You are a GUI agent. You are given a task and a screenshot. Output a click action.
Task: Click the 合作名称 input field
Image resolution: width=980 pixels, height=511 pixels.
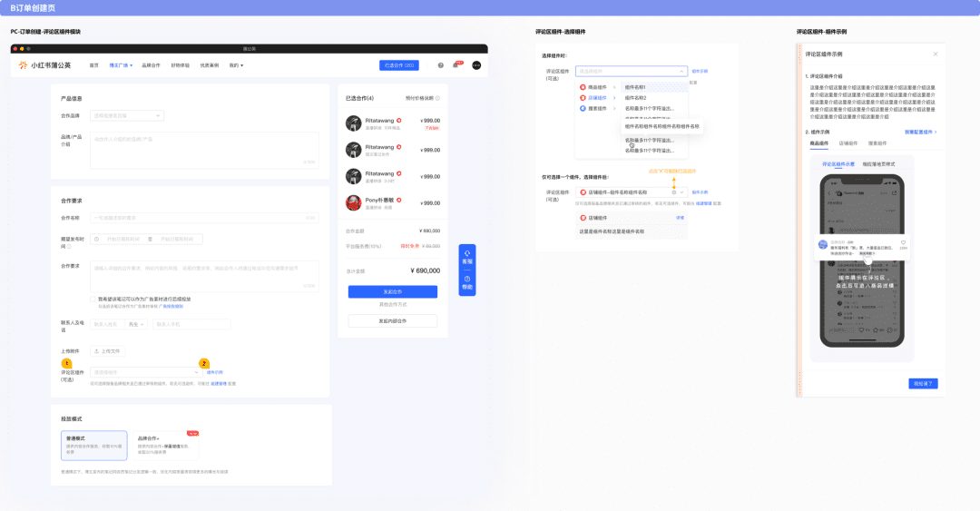point(204,218)
